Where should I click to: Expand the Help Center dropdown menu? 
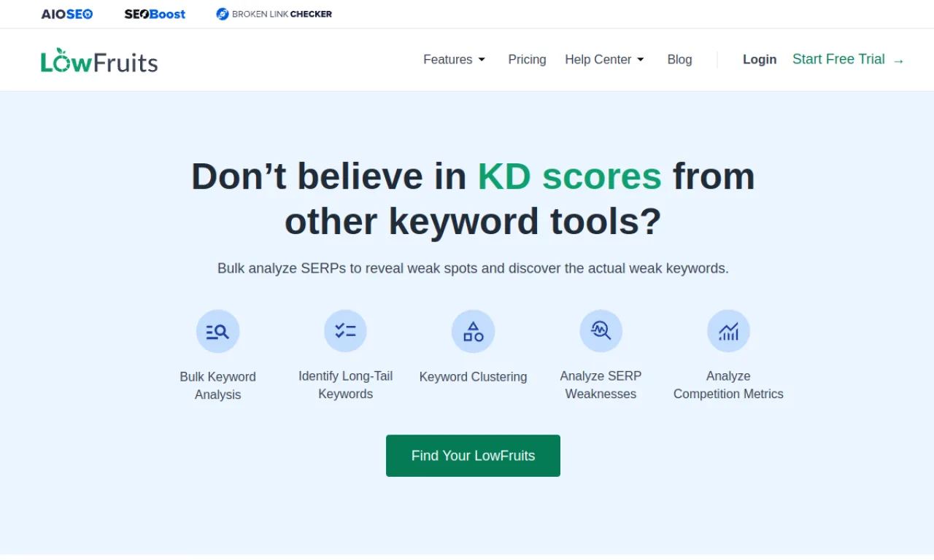click(604, 60)
